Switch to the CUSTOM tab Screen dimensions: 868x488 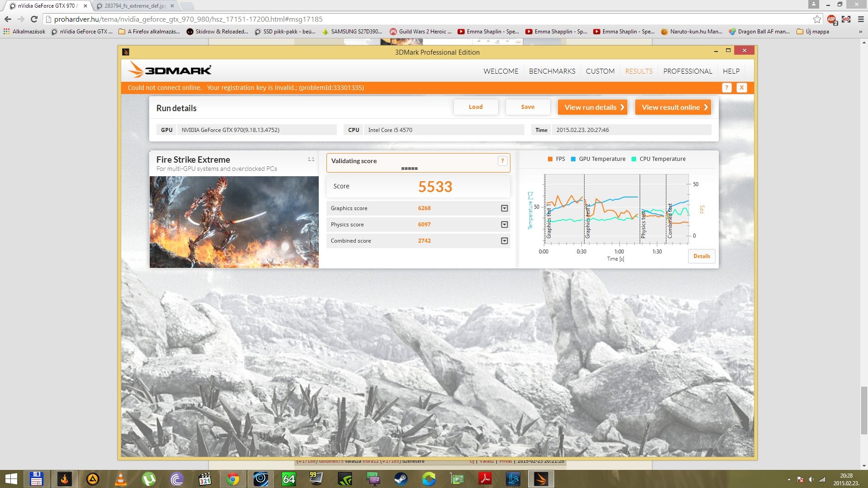click(x=600, y=71)
